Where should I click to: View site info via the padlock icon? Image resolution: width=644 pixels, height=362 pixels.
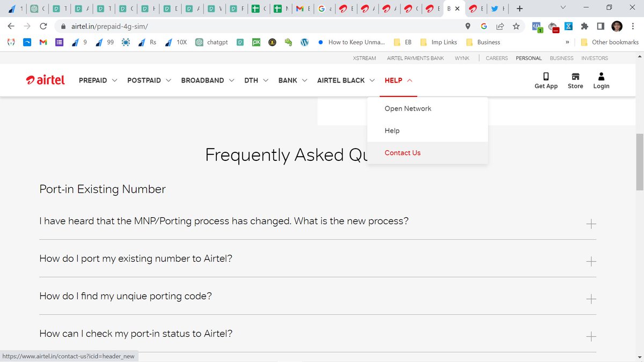pyautogui.click(x=63, y=26)
